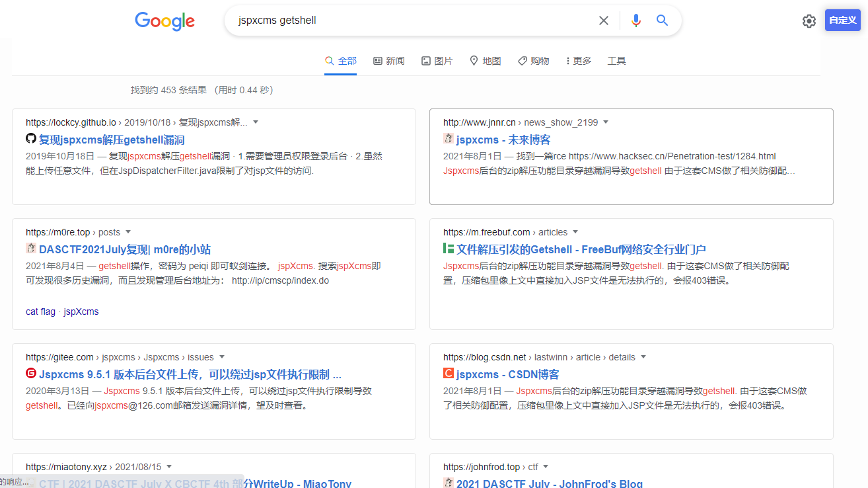Expand dropdown arrow next to johnfrod.top URL
This screenshot has height=488, width=868.
(x=546, y=467)
